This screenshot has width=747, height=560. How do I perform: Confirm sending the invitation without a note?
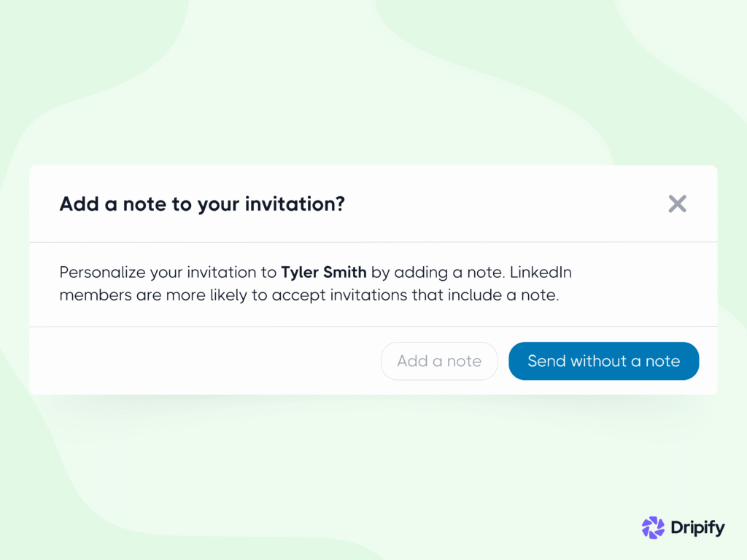point(603,361)
